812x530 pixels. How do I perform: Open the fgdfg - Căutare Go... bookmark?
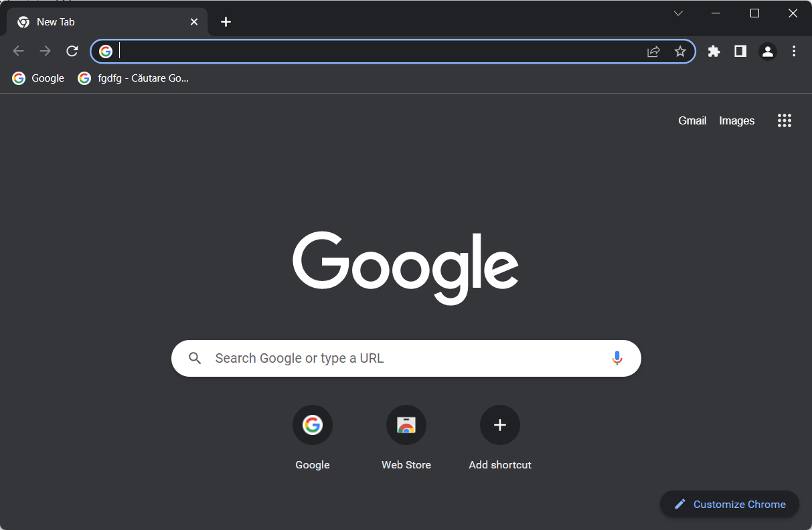[133, 78]
